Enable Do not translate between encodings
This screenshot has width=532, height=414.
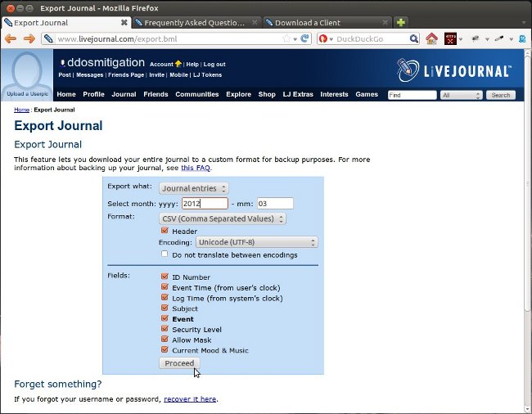165,254
